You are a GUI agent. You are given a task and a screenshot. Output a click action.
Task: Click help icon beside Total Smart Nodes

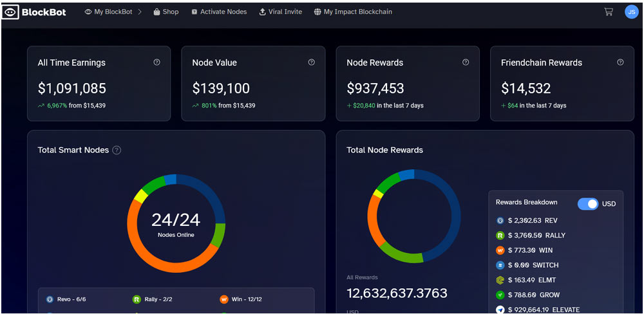click(x=117, y=150)
